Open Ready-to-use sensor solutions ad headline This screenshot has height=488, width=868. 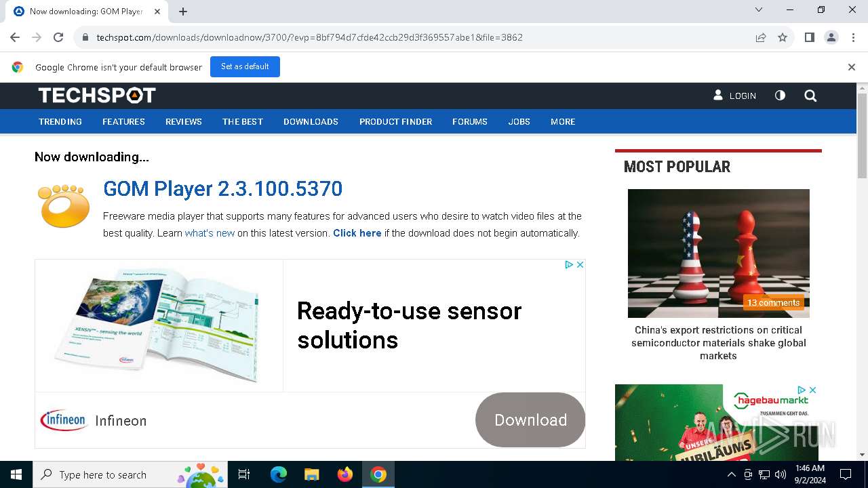pyautogui.click(x=409, y=325)
